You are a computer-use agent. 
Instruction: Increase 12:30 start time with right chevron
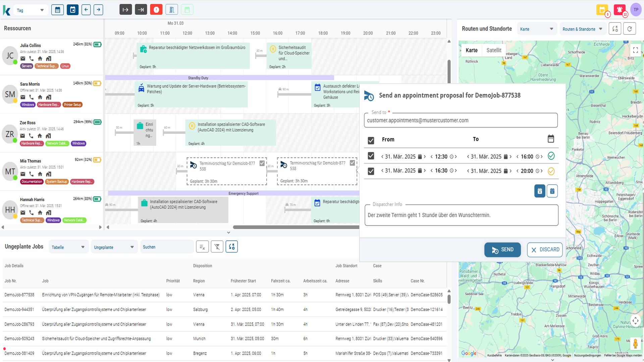coord(456,157)
